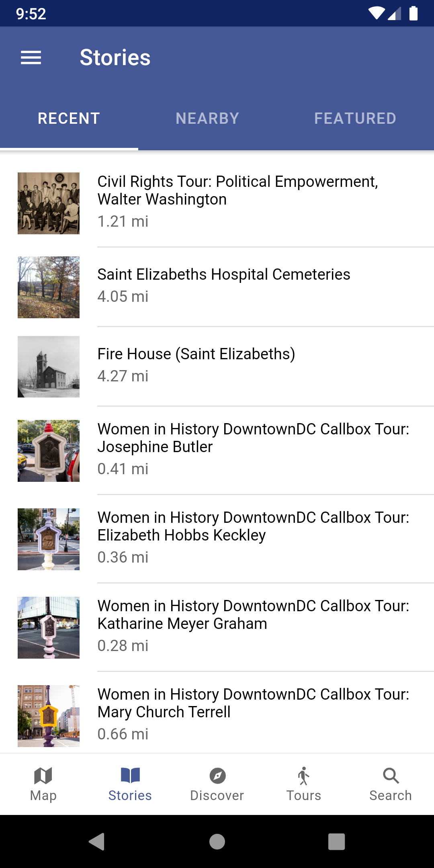This screenshot has height=868, width=434.
Task: Tap the Tours walking person icon
Action: [x=304, y=776]
